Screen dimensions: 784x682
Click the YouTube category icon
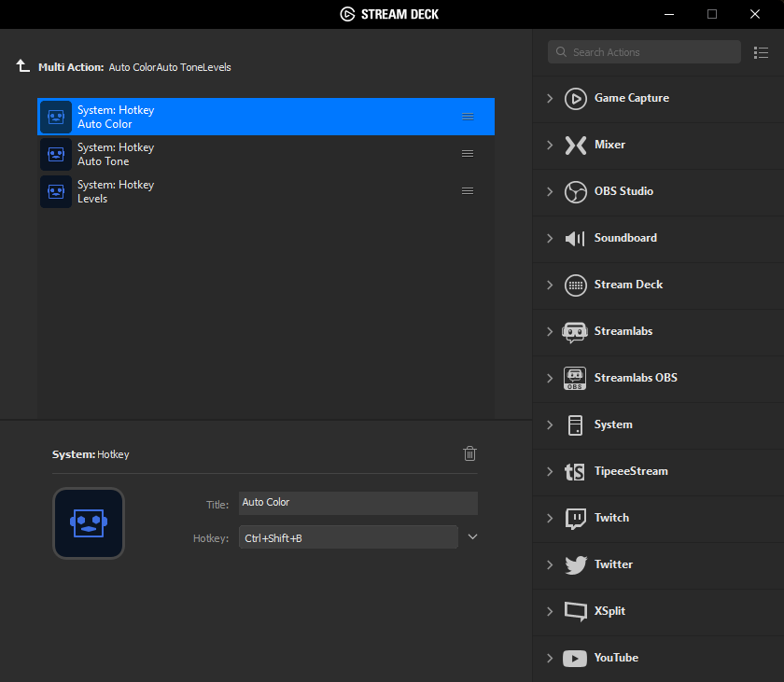pos(575,658)
